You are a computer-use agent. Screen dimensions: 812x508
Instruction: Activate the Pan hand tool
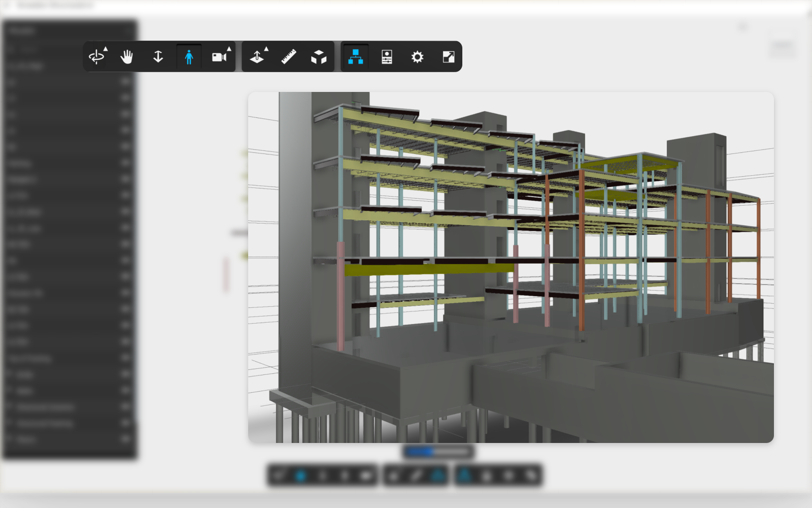click(x=126, y=56)
